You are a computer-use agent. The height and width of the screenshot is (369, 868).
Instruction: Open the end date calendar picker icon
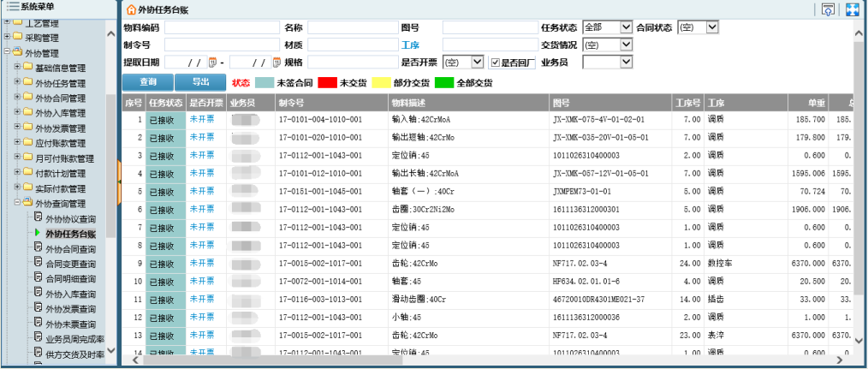pyautogui.click(x=276, y=62)
